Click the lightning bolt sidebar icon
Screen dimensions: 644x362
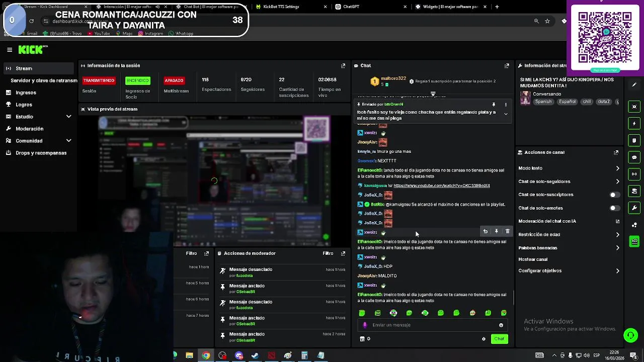click(x=634, y=123)
